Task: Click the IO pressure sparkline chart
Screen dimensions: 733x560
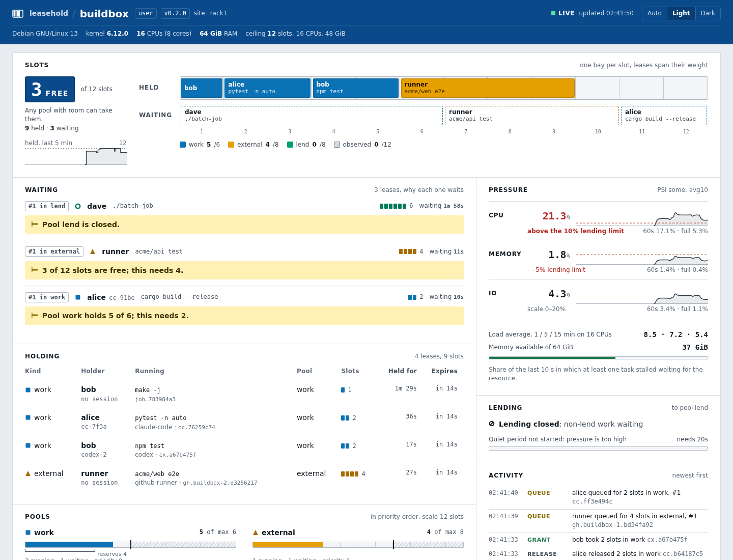Action: click(x=642, y=297)
